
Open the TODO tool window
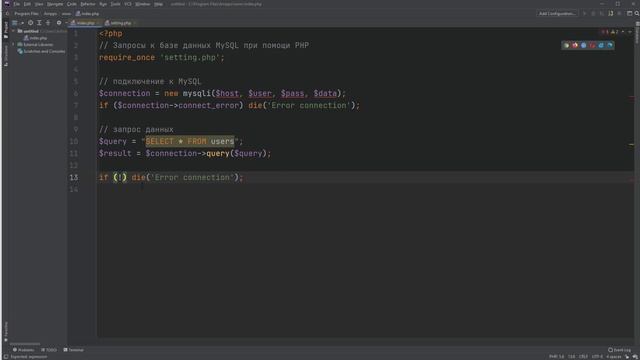point(49,350)
